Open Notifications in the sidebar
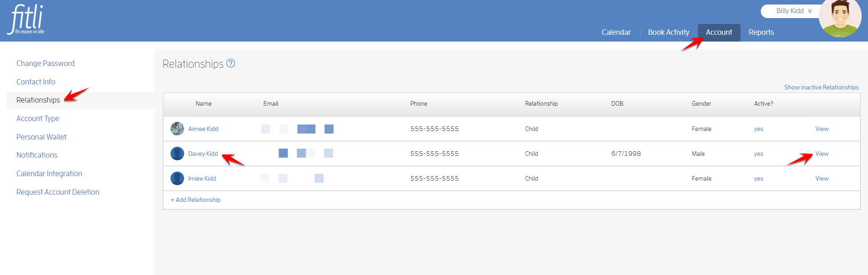 click(x=37, y=155)
